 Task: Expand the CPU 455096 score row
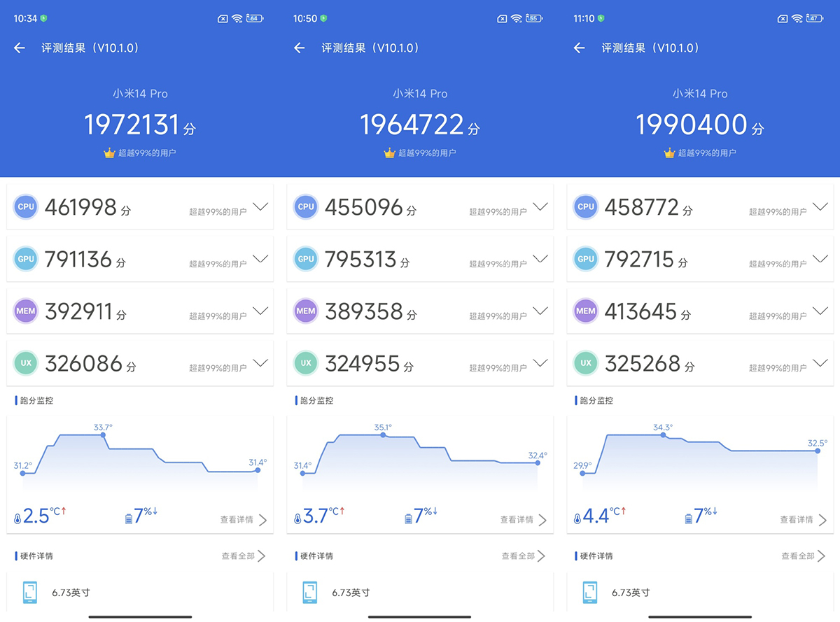pos(540,206)
